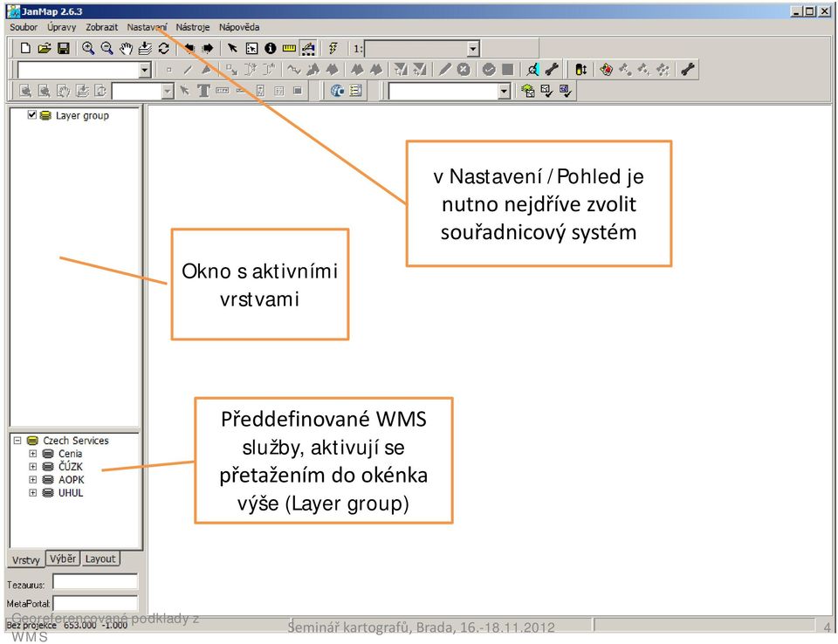This screenshot has height=644, width=838.
Task: Open the last wrench icon in second toolbar
Action: click(x=688, y=70)
